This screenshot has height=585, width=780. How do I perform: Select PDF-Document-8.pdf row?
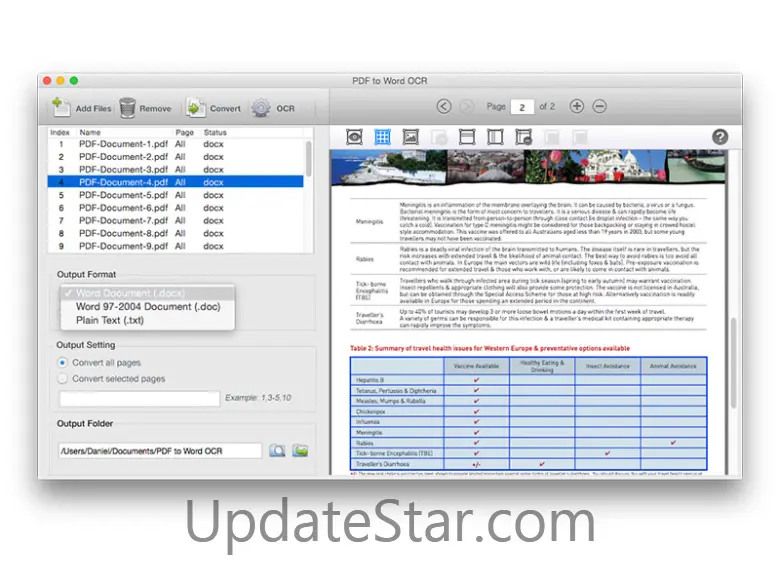[x=176, y=233]
